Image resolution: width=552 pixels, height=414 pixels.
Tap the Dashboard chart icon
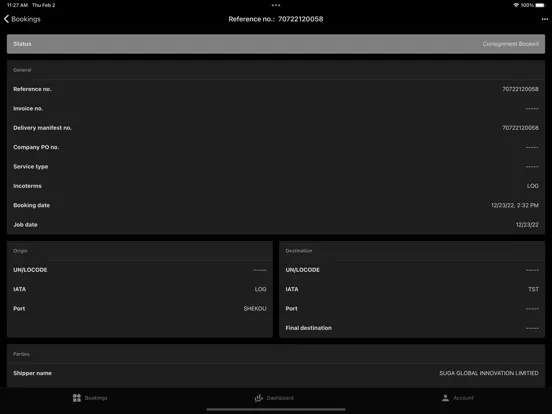pos(259,398)
